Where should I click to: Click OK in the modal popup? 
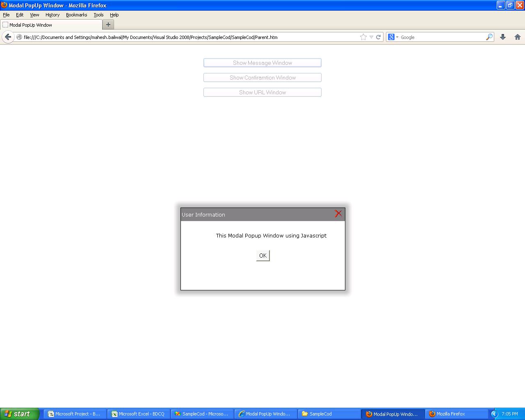(263, 256)
